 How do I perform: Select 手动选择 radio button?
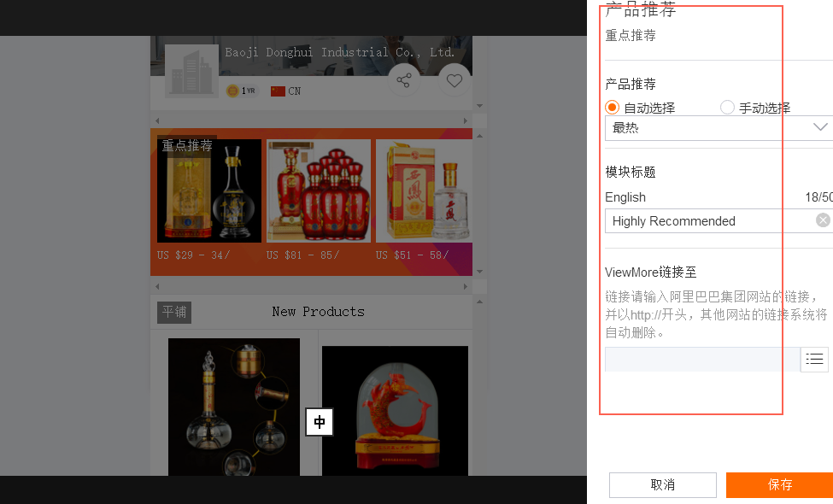(x=727, y=108)
